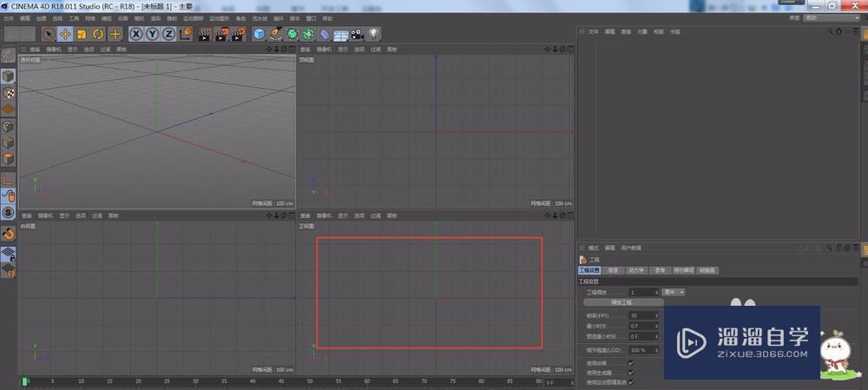This screenshot has height=390, width=868.
Task: Click perspective view maximize toggle icon
Action: click(293, 50)
